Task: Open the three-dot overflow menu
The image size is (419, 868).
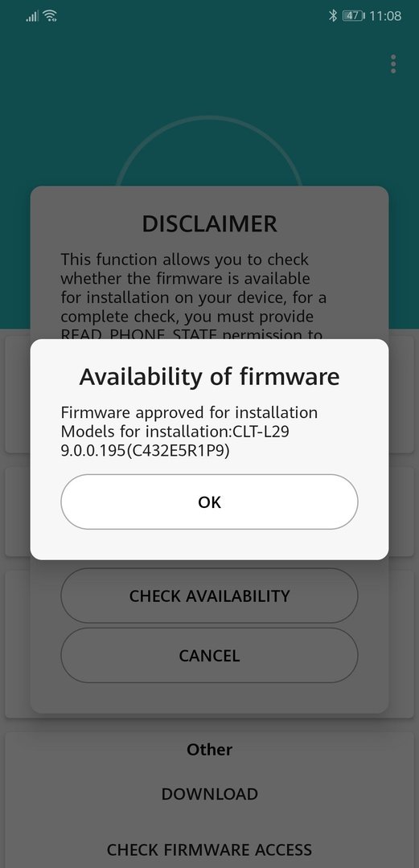Action: click(x=393, y=63)
